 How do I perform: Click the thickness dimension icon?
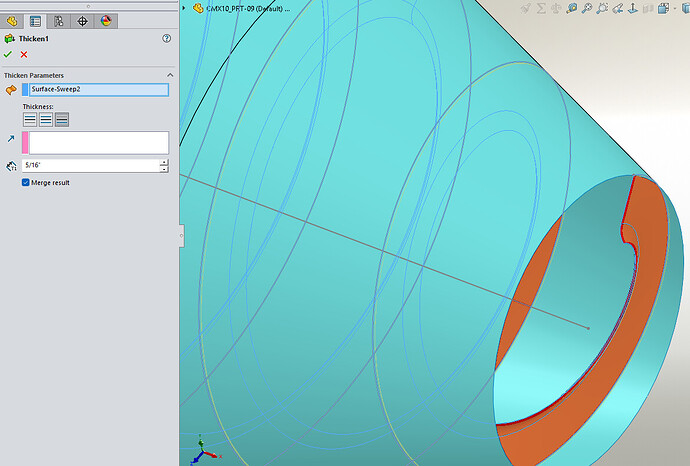coord(11,166)
